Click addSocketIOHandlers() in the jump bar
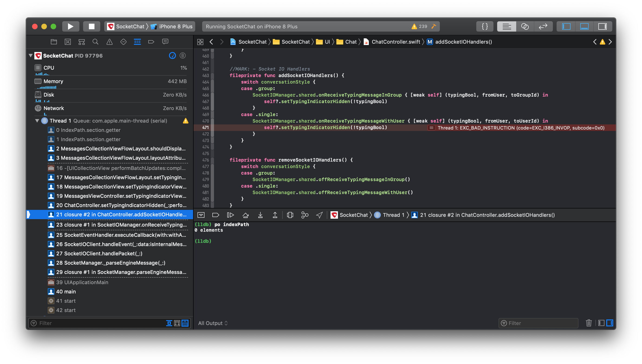This screenshot has width=642, height=364. pyautogui.click(x=459, y=42)
